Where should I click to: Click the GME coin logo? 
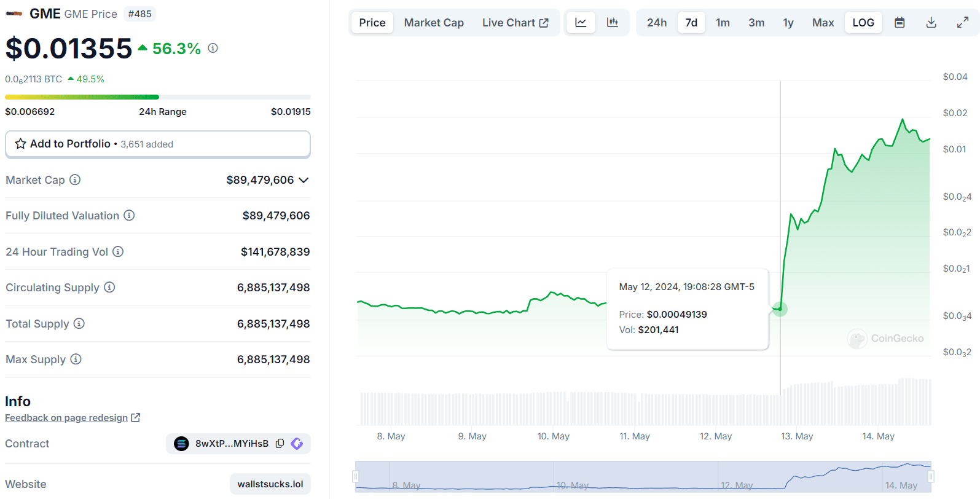pyautogui.click(x=14, y=14)
